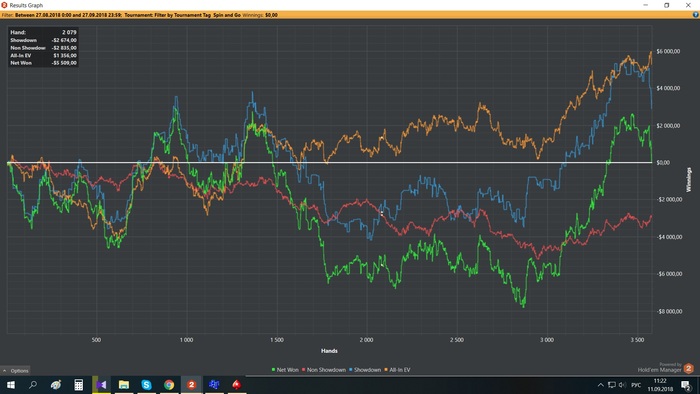Open network settings tray icon

(612, 385)
